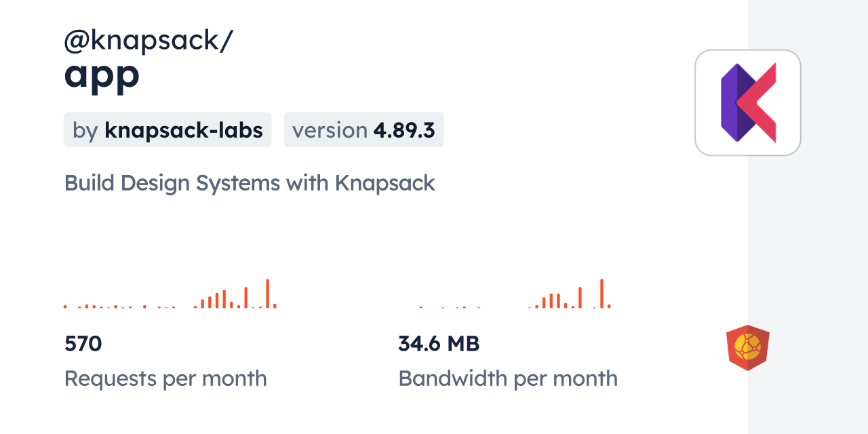Viewport: 868px width, 434px height.
Task: Click the tallest bar in bandwidth chart
Action: (x=601, y=294)
